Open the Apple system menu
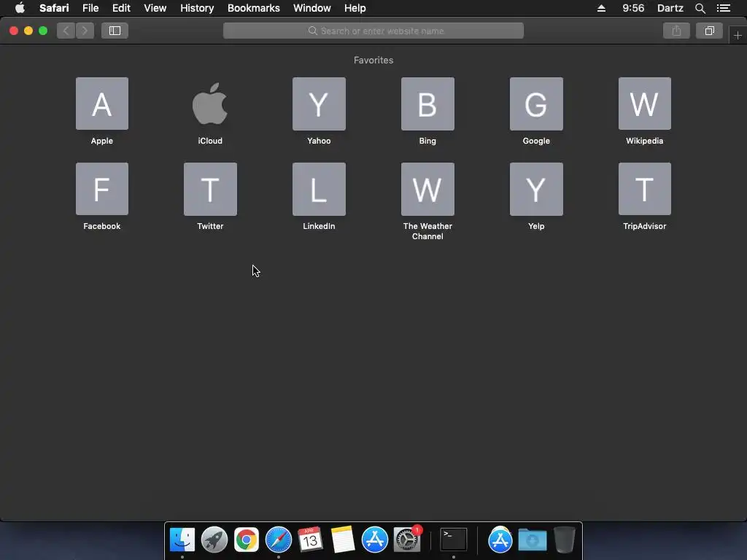This screenshot has width=747, height=560. [20, 8]
